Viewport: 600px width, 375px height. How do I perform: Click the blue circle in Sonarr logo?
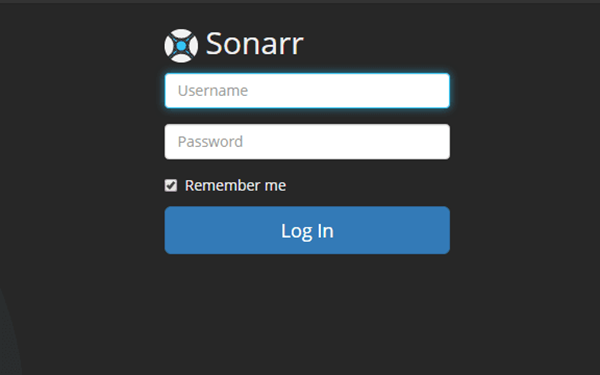click(181, 46)
